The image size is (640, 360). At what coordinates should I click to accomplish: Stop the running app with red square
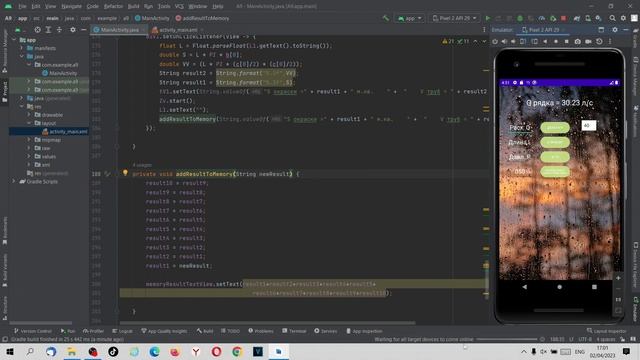coord(564,18)
